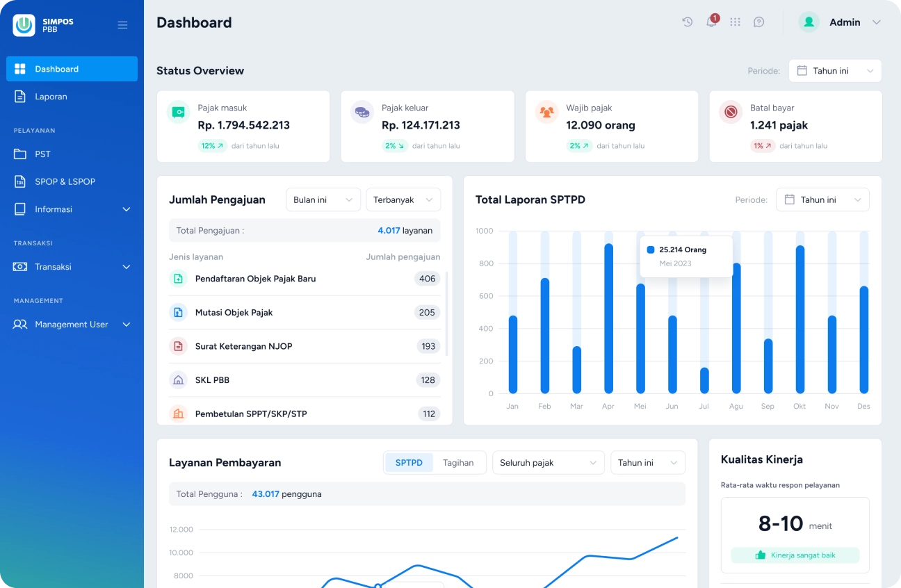Click the 406 count badge
The width and height of the screenshot is (901, 588).
[x=428, y=279]
